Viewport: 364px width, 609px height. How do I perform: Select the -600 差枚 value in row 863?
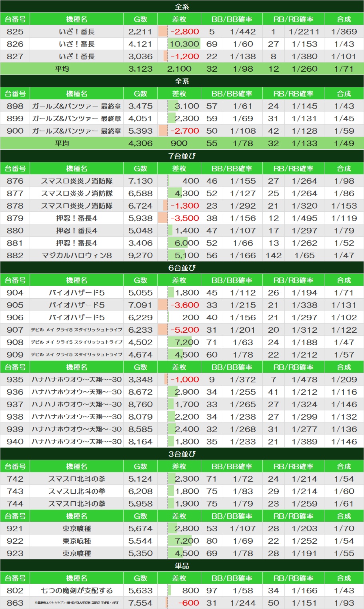click(x=188, y=603)
